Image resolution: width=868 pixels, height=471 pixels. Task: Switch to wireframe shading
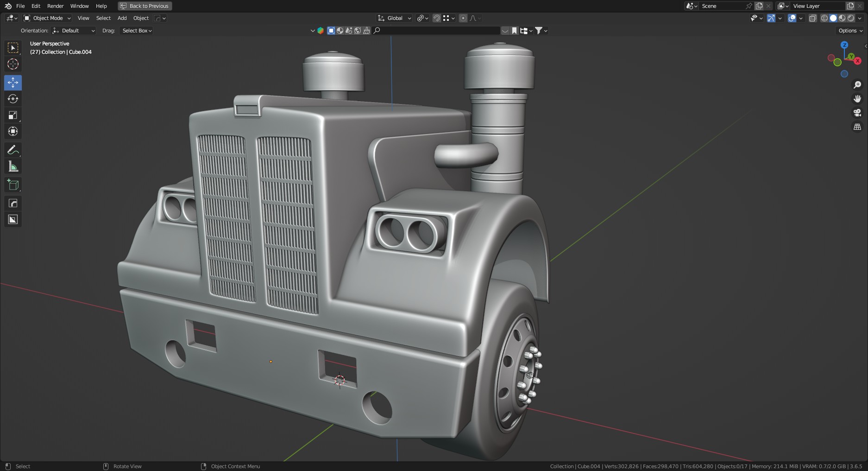[824, 18]
